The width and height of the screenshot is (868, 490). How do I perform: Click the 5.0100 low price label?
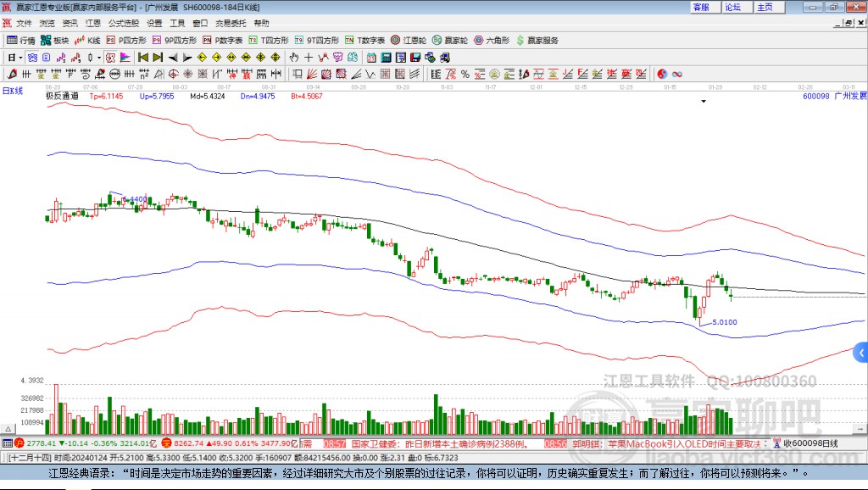tap(725, 322)
